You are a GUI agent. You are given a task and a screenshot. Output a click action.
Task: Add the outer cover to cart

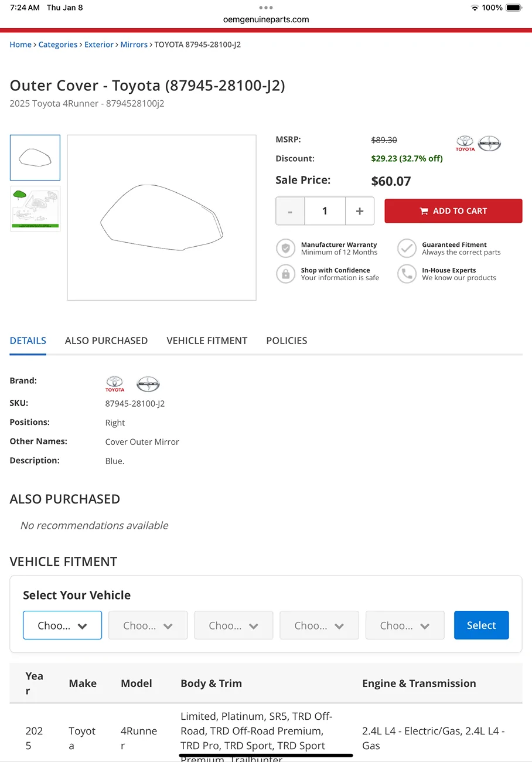click(453, 211)
